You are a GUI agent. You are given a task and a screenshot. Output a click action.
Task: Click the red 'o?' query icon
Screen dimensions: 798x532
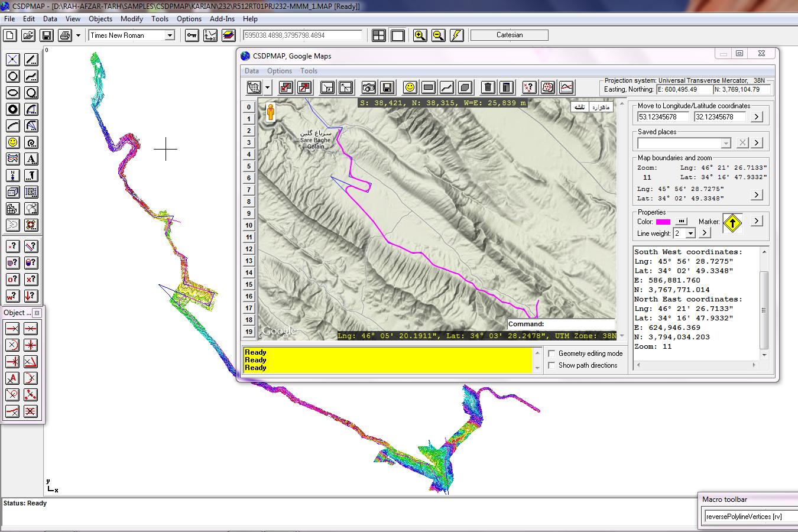click(x=13, y=279)
